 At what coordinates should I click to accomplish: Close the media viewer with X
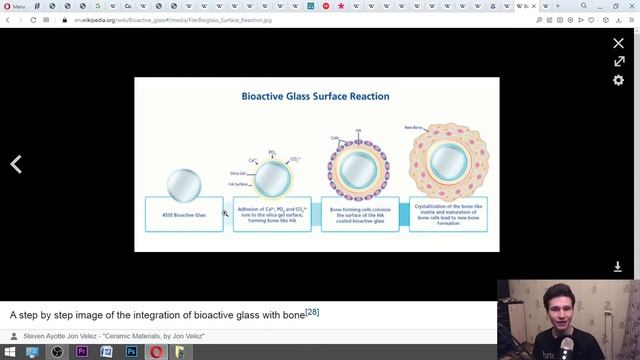click(x=618, y=43)
